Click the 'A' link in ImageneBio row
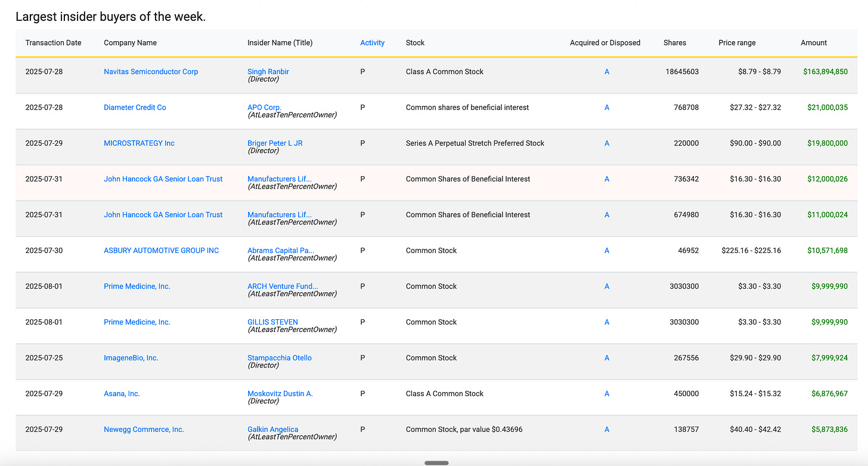The width and height of the screenshot is (868, 466). point(607,358)
